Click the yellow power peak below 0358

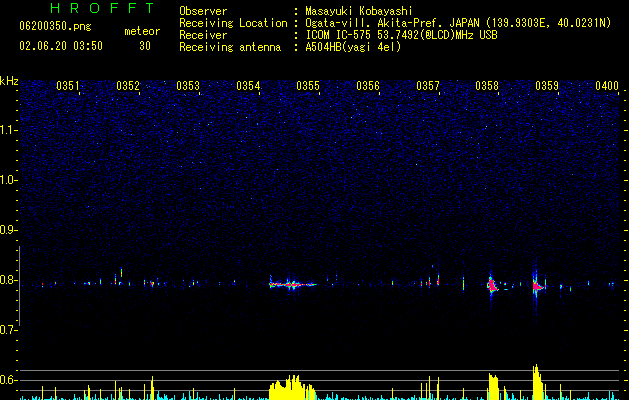coord(493,387)
